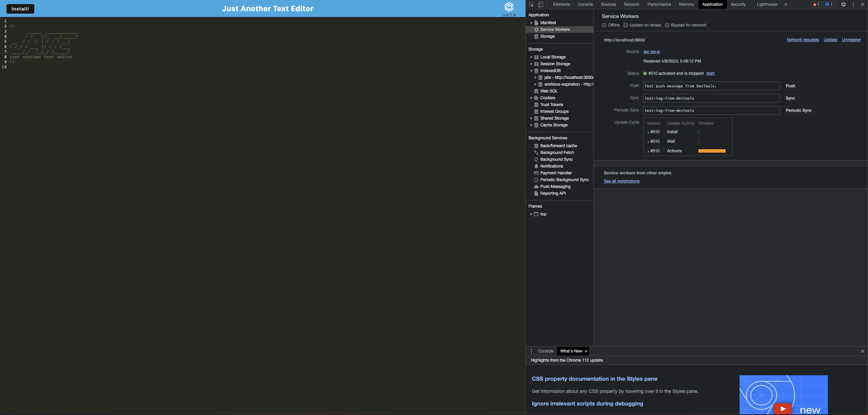This screenshot has height=415, width=868.
Task: Open the Push Messaging panel
Action: (x=555, y=186)
